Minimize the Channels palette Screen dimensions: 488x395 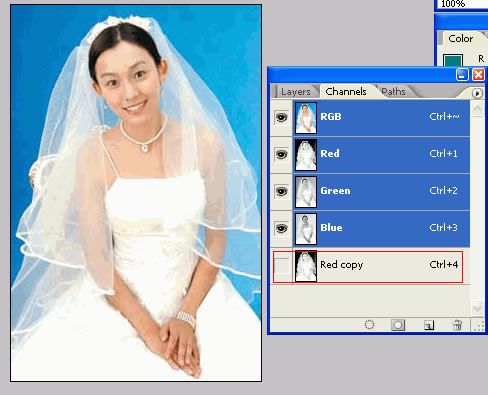(x=462, y=75)
